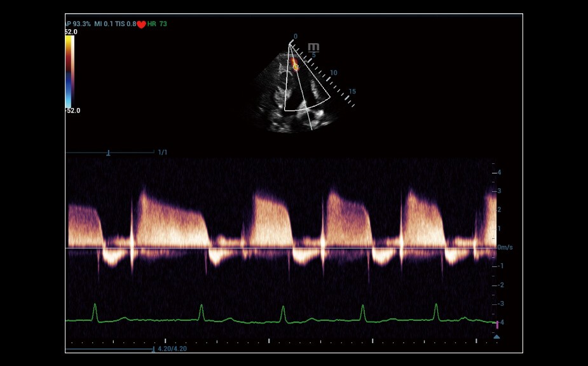Click the Doppler sample gate on the 2D image
The width and height of the screenshot is (588, 366).
pyautogui.click(x=296, y=65)
